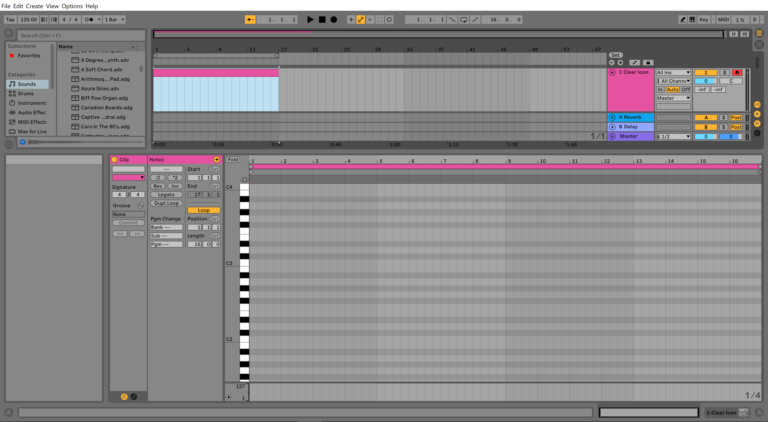Switch to Session View icon
Screen dimensions: 768x422
pos(759,44)
